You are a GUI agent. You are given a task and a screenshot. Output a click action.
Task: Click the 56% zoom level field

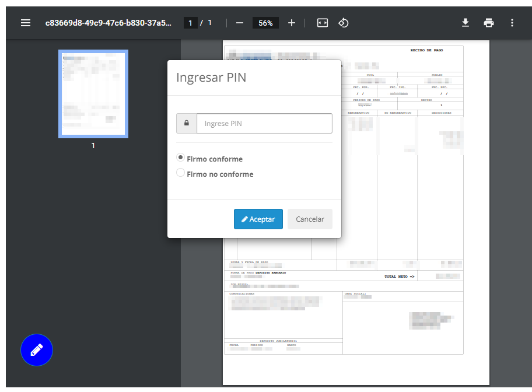point(265,23)
